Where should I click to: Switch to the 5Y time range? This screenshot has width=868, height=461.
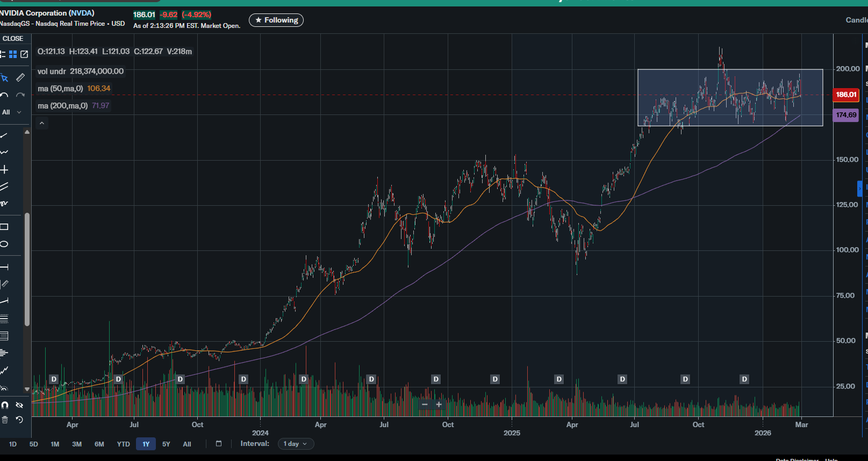tap(166, 444)
